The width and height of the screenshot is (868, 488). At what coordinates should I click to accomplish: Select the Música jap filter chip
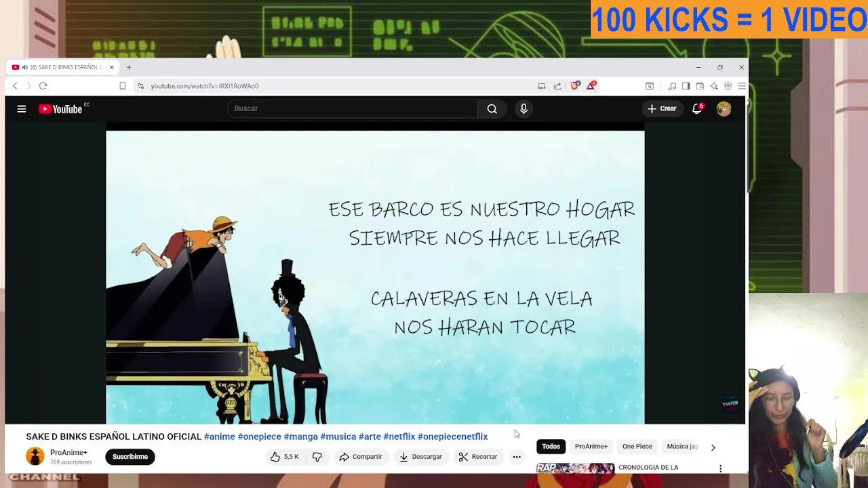682,447
